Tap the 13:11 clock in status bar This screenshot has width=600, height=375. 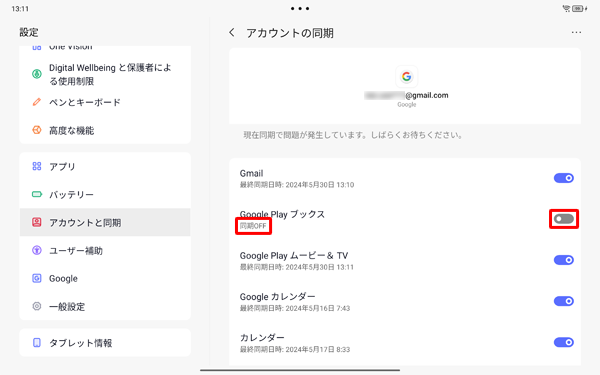point(20,8)
